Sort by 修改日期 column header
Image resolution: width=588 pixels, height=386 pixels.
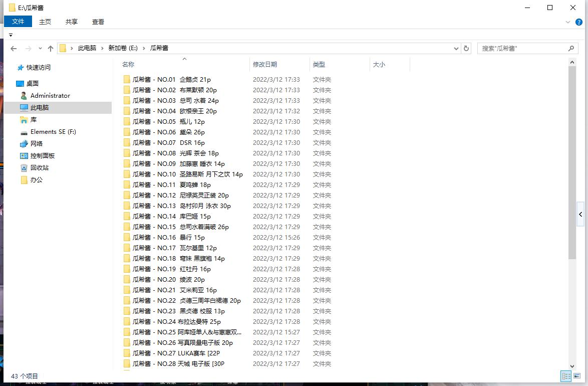coord(265,65)
